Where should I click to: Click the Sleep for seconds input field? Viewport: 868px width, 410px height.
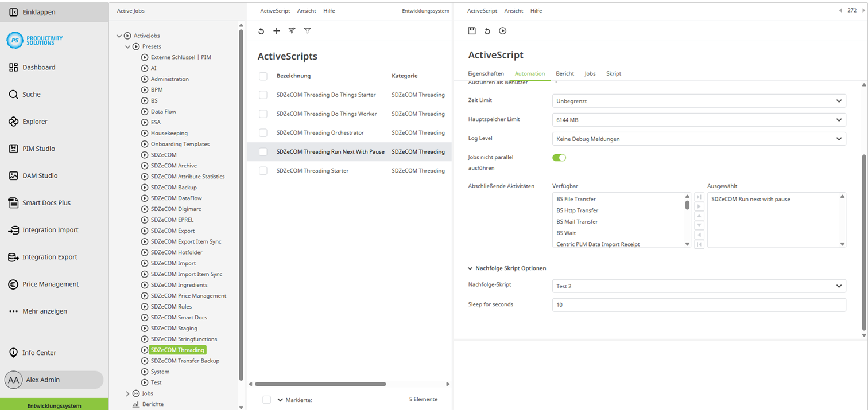click(699, 305)
